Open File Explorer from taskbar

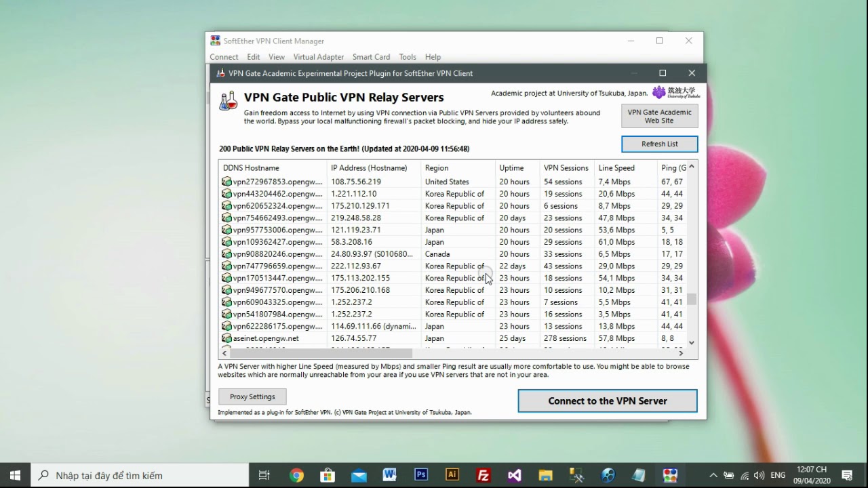546,475
